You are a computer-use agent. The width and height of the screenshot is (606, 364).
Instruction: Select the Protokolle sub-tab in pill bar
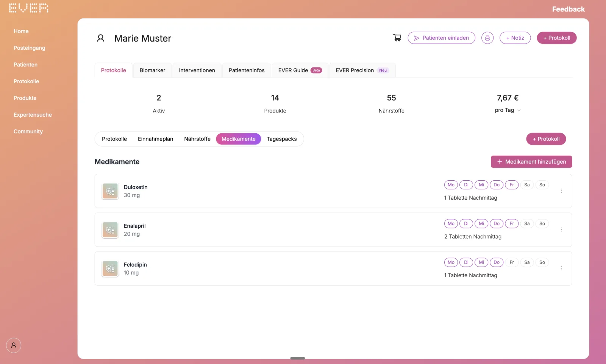click(114, 139)
